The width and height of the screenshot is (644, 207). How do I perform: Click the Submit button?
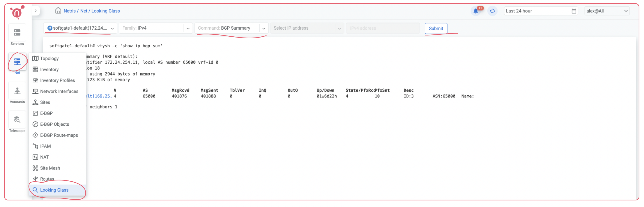[436, 28]
